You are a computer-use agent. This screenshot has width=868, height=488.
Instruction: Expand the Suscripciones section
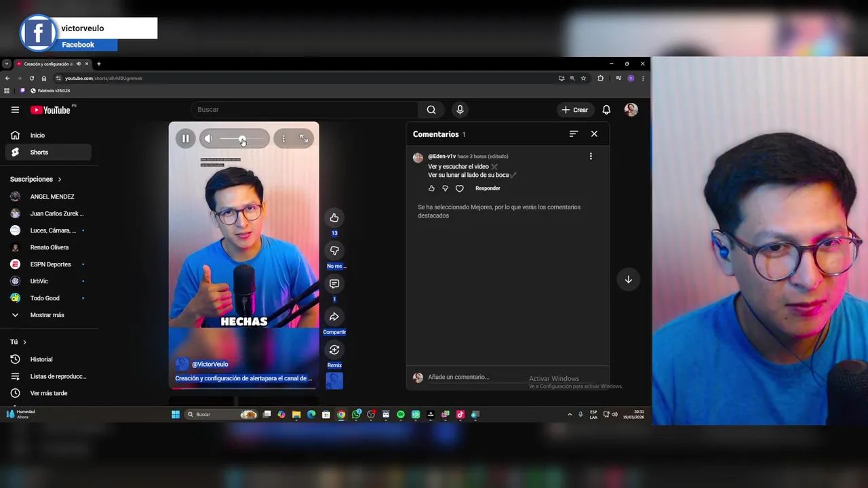point(35,179)
